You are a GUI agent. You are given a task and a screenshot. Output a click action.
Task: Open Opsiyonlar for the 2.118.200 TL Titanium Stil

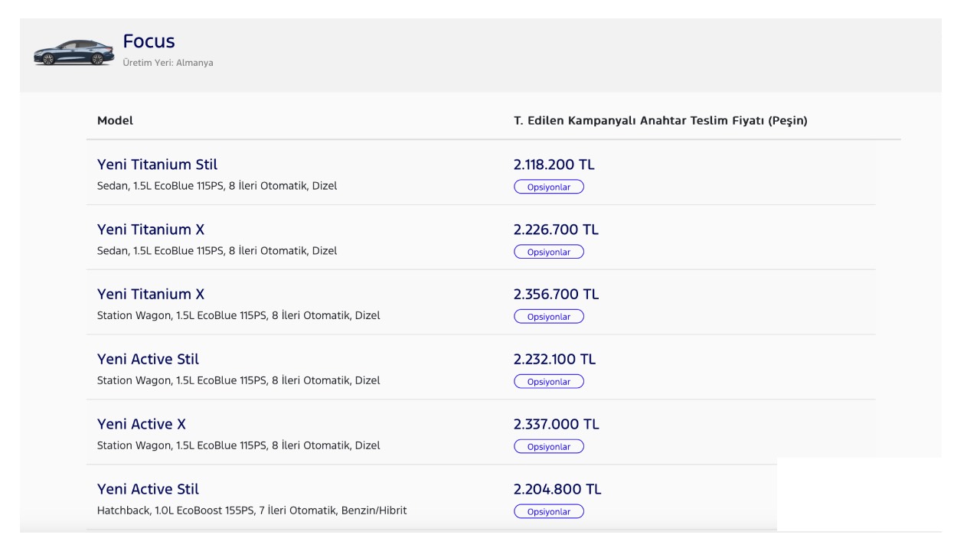point(548,187)
